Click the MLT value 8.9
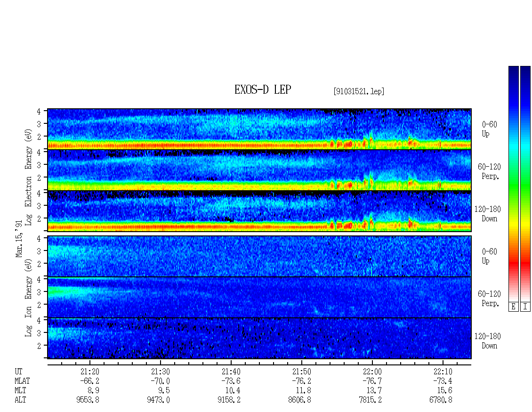532x412 pixels. click(x=93, y=391)
